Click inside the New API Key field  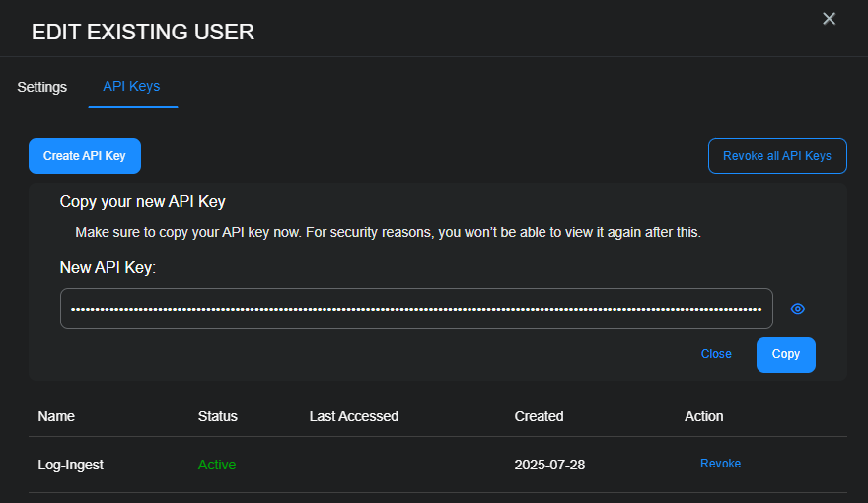point(415,309)
